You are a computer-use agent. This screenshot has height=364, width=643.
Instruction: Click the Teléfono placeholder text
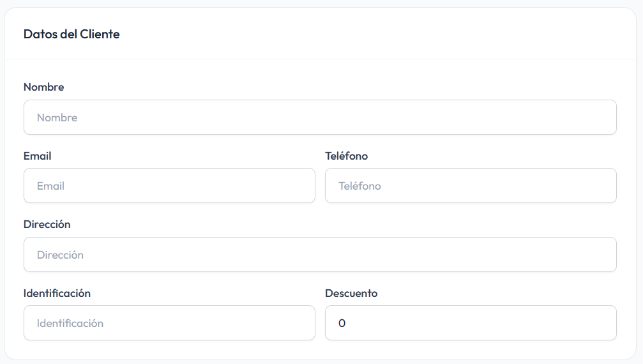pos(359,186)
